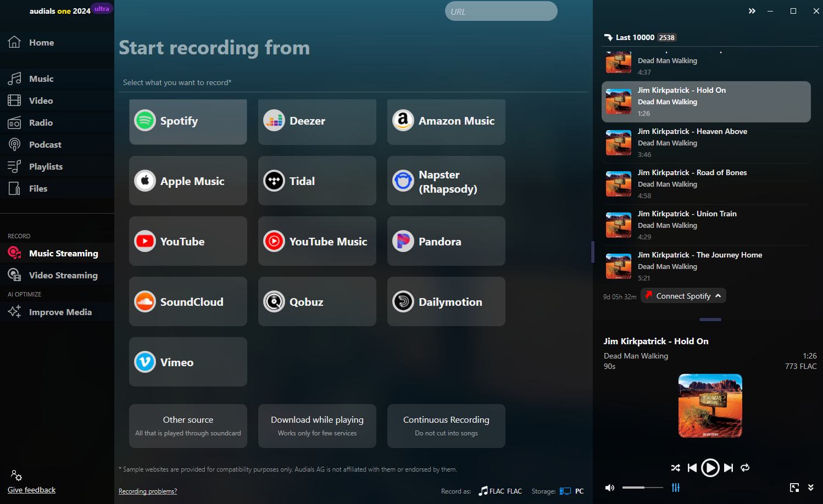Viewport: 823px width, 504px height.
Task: Toggle repeat mode
Action: pyautogui.click(x=745, y=468)
